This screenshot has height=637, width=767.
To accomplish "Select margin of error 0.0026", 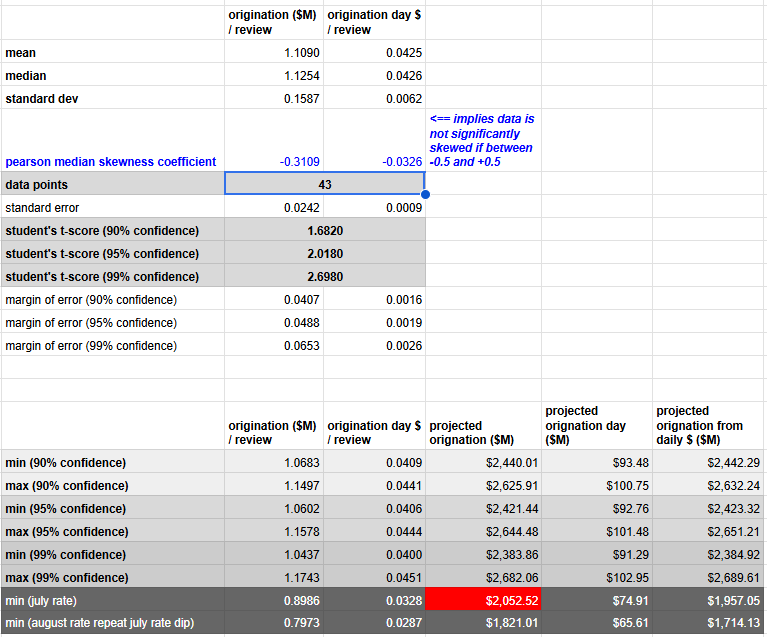I will pyautogui.click(x=404, y=345).
